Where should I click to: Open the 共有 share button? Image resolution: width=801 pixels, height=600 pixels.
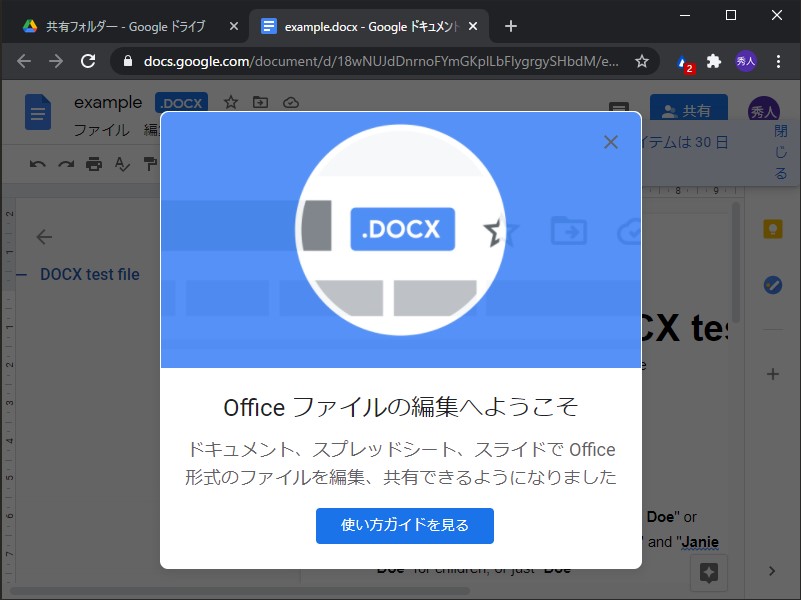click(x=689, y=109)
